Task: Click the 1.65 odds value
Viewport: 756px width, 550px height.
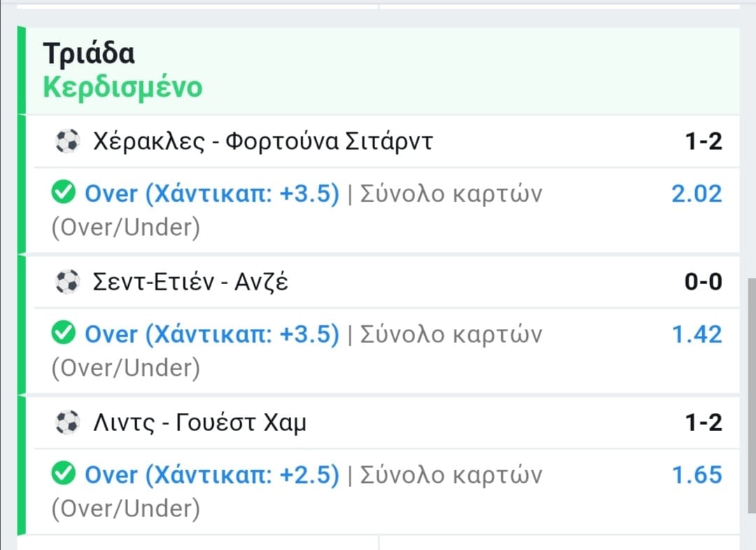Action: 696,475
